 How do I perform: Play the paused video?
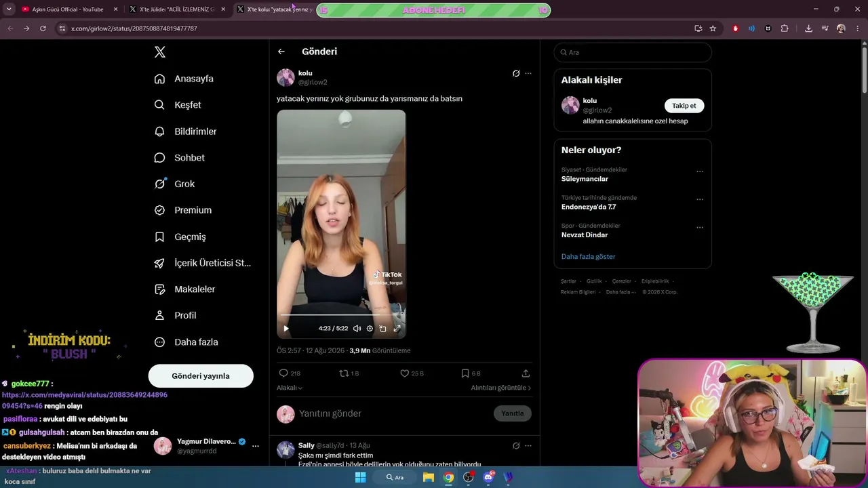286,329
